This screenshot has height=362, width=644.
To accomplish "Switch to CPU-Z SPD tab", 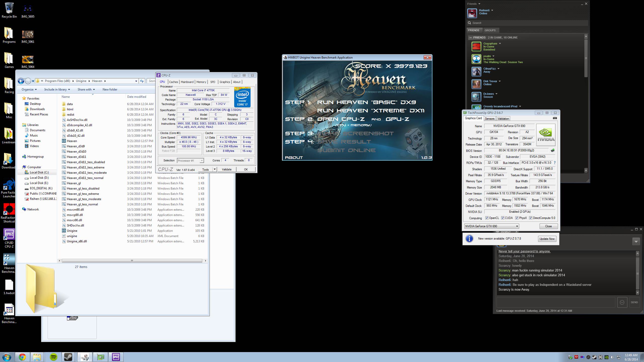I will [213, 82].
